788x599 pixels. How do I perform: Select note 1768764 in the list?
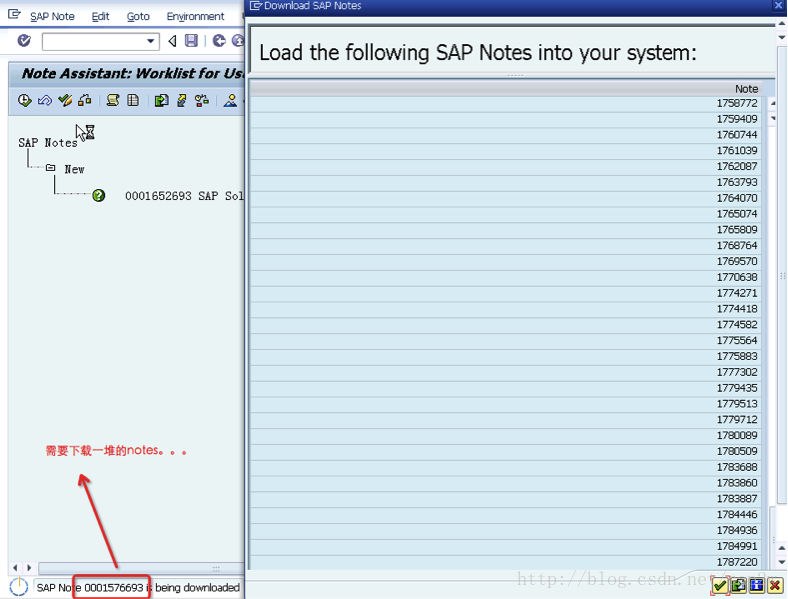coord(506,245)
